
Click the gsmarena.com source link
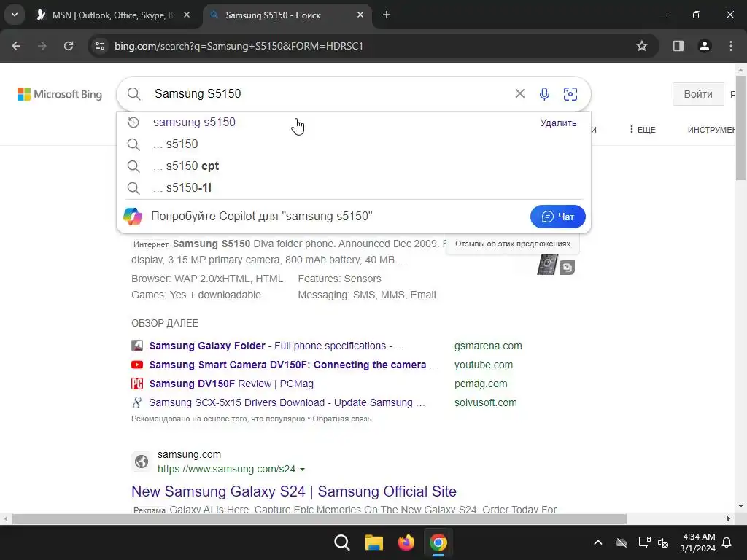488,346
